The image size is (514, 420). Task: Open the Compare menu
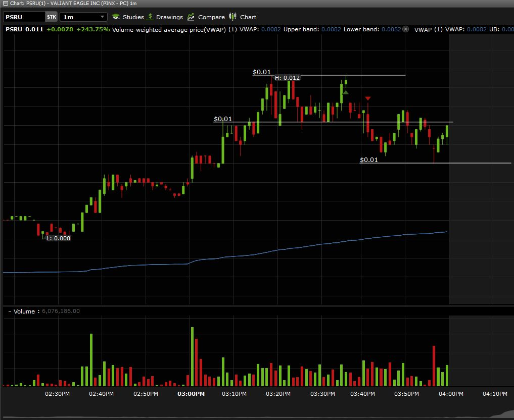point(211,17)
